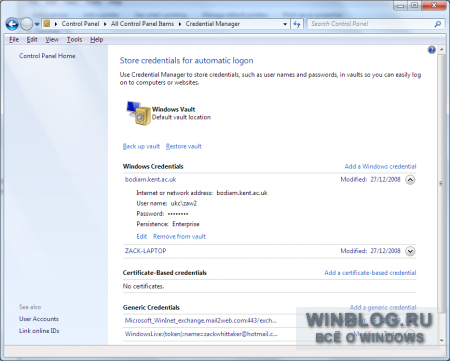Click the blue Help question mark icon
The height and width of the screenshot is (361, 450).
432,50
